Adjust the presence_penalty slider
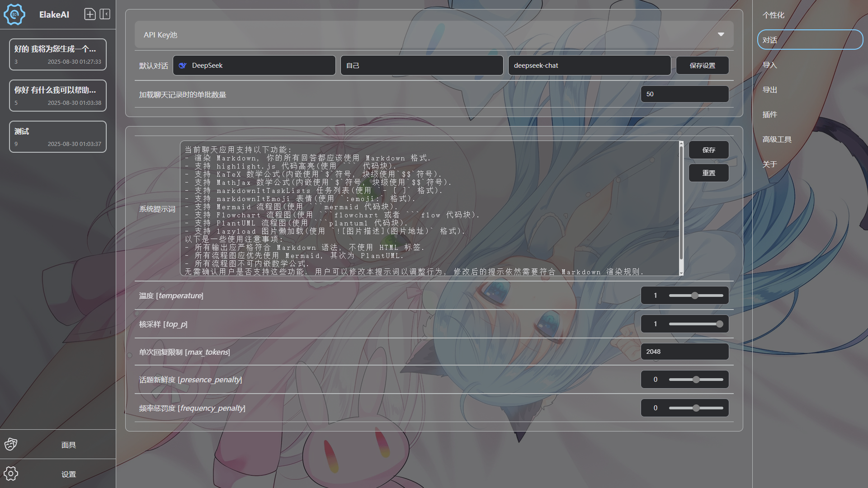Image resolution: width=868 pixels, height=488 pixels. pyautogui.click(x=696, y=380)
